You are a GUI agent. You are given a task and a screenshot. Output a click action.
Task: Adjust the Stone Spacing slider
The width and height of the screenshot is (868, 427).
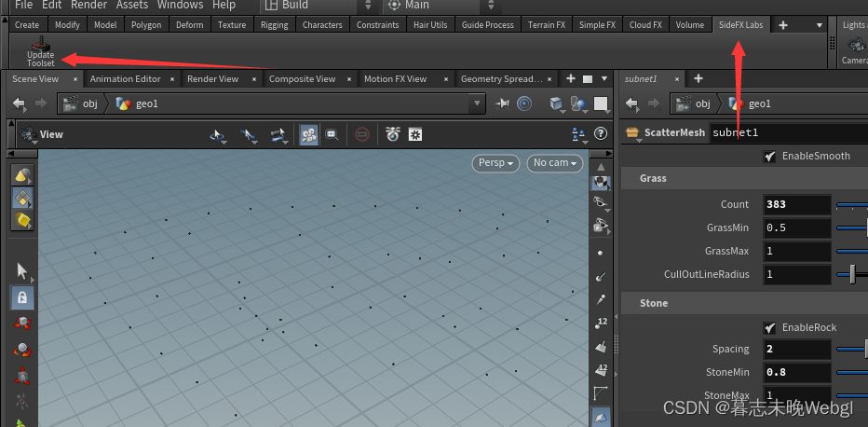click(852, 349)
